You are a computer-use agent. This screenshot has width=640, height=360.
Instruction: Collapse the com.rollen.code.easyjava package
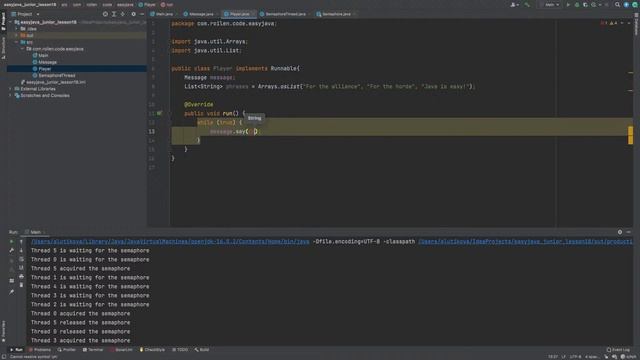[x=22, y=49]
